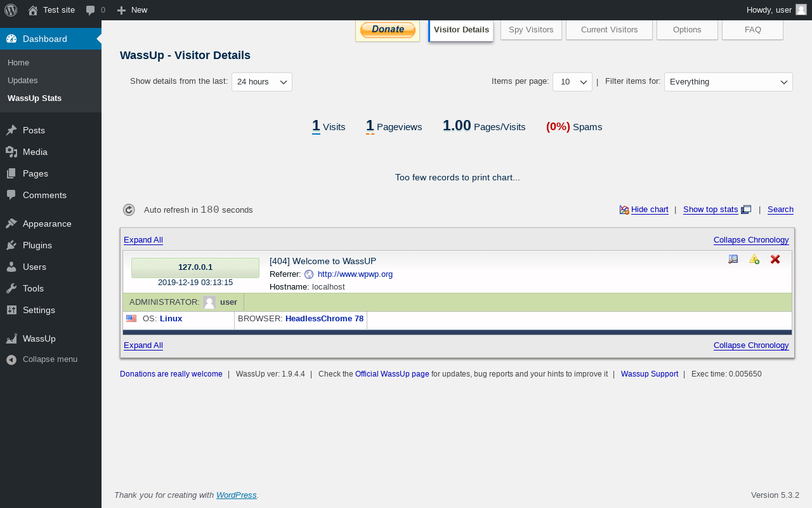
Task: Click the Media library icon
Action: point(11,152)
